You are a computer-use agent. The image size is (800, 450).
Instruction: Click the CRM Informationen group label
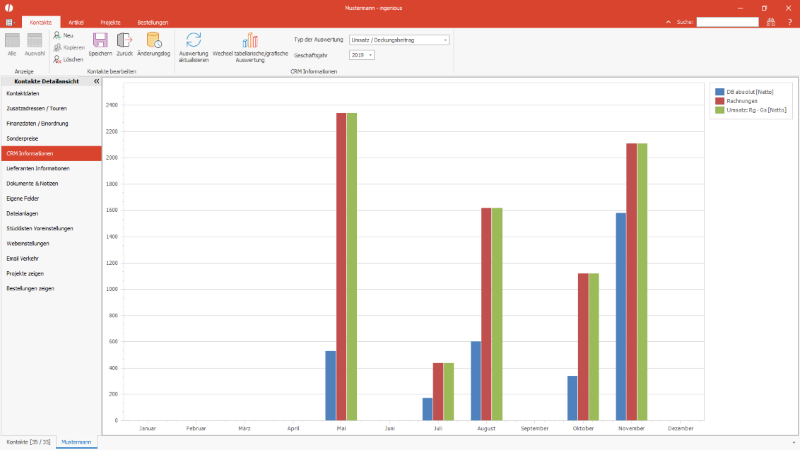tap(314, 71)
